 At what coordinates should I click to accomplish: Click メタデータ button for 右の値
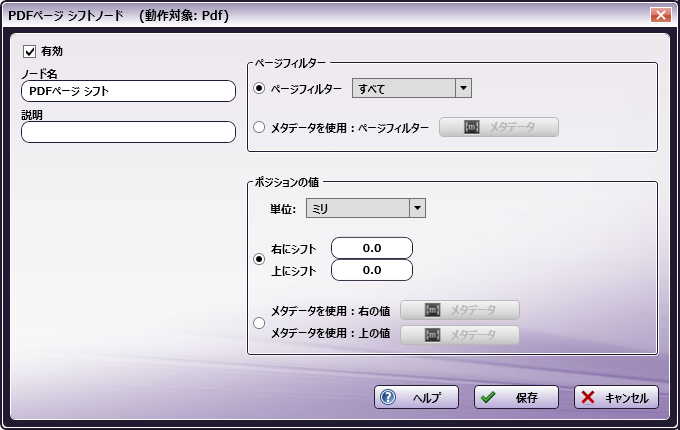tap(460, 310)
